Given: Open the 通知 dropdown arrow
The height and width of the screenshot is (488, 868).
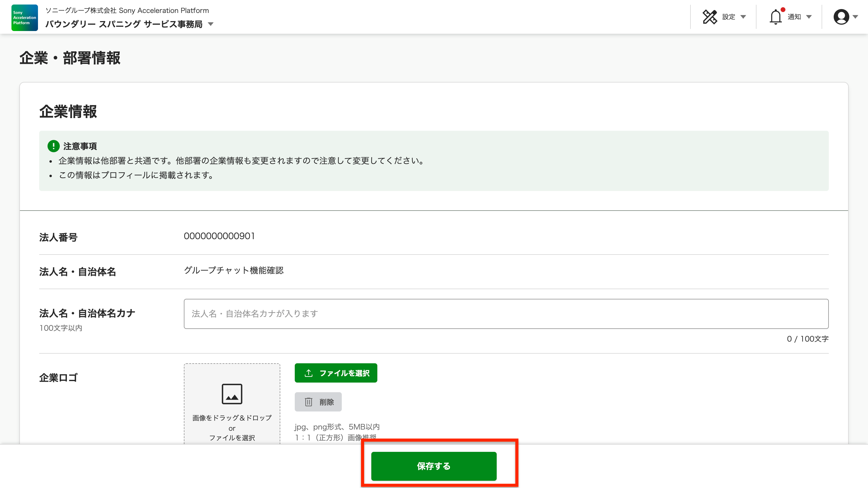Looking at the screenshot, I should tap(809, 17).
